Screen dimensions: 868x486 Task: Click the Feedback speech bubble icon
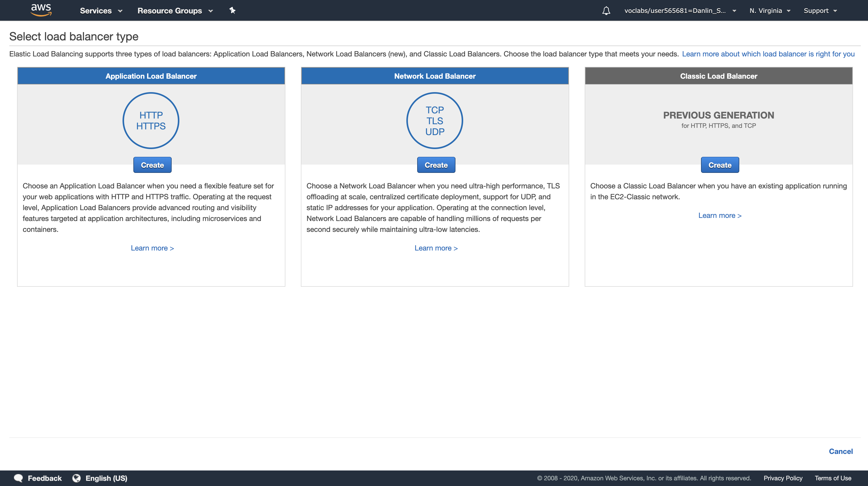19,478
